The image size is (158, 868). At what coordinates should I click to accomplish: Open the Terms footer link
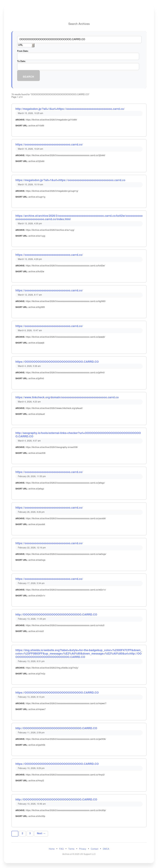pos(71,849)
